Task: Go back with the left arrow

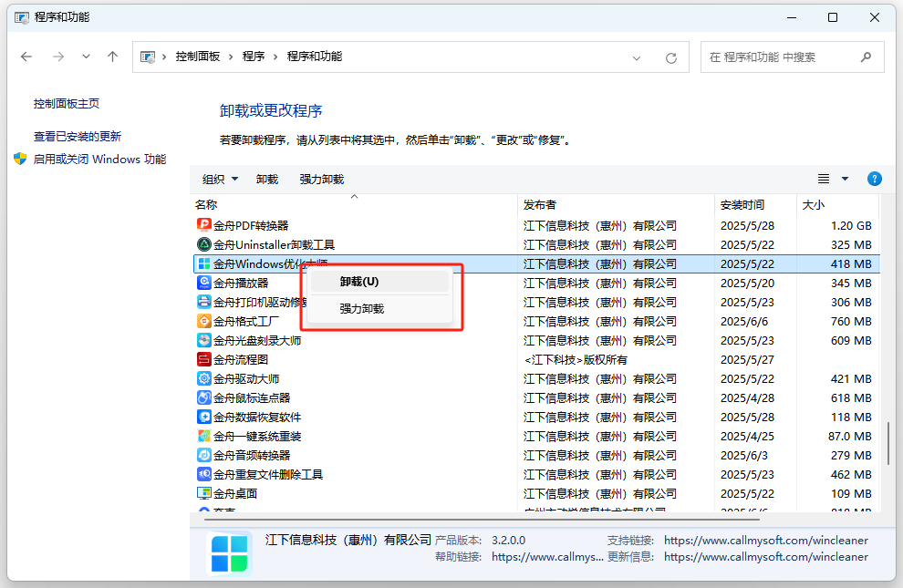Action: coord(26,57)
